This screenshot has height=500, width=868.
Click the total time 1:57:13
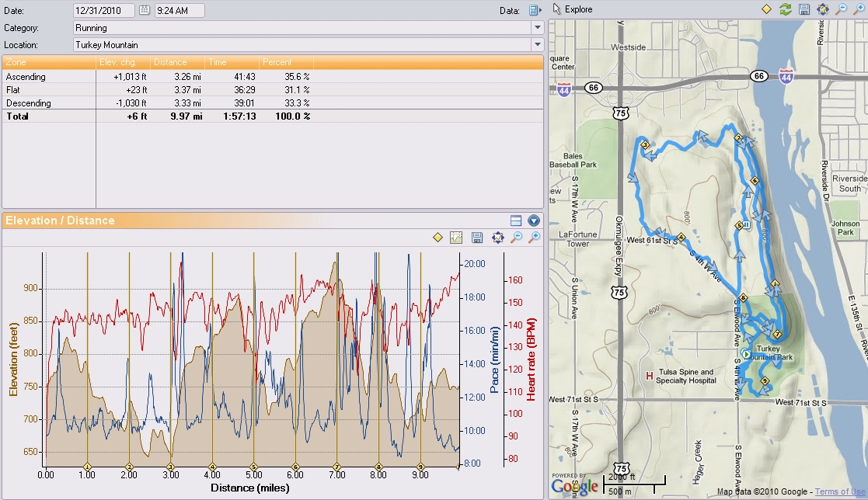click(x=239, y=116)
